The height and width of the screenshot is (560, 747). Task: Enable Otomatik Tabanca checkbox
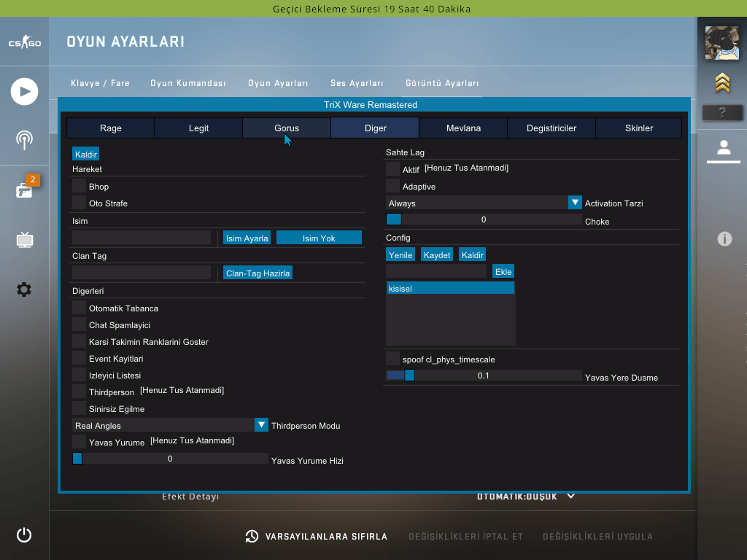pos(79,308)
